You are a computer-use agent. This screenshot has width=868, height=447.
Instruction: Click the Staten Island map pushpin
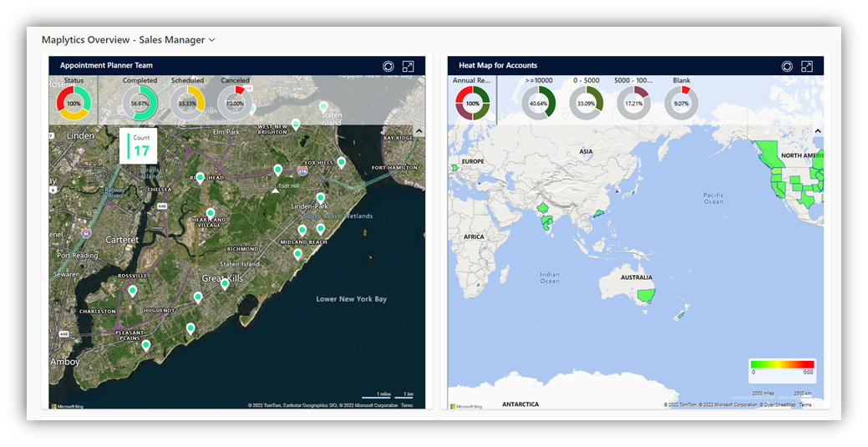[323, 107]
